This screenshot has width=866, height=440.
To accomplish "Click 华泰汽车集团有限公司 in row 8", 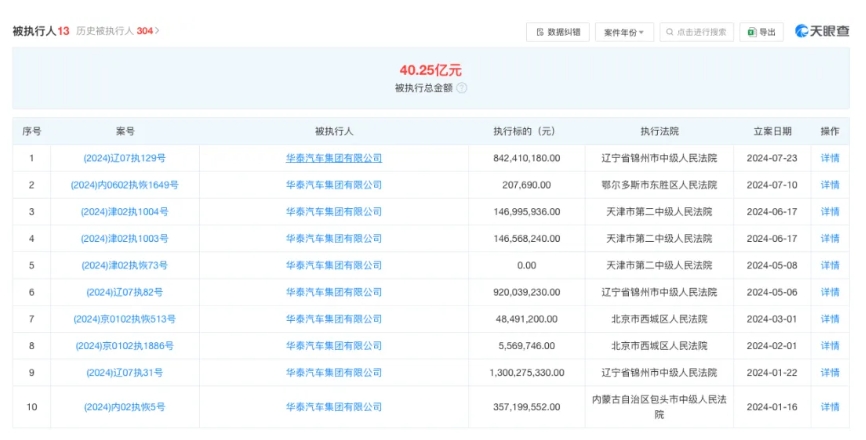I will 334,346.
